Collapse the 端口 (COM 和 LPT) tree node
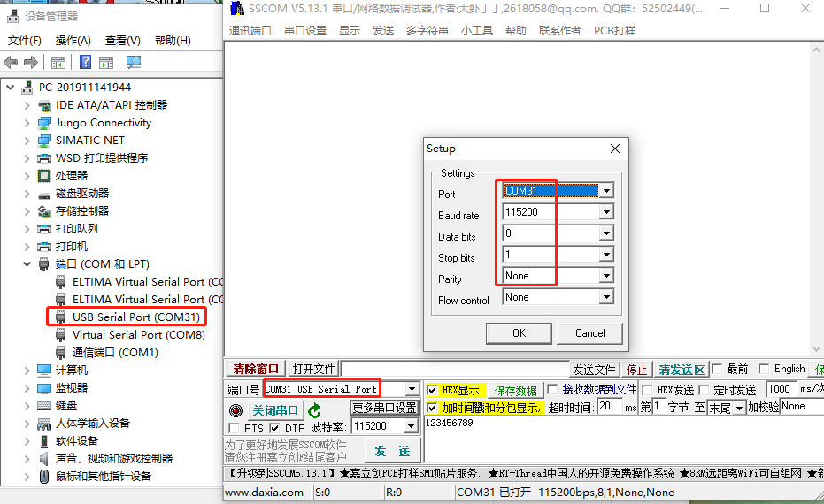The width and height of the screenshot is (824, 504). (x=27, y=264)
